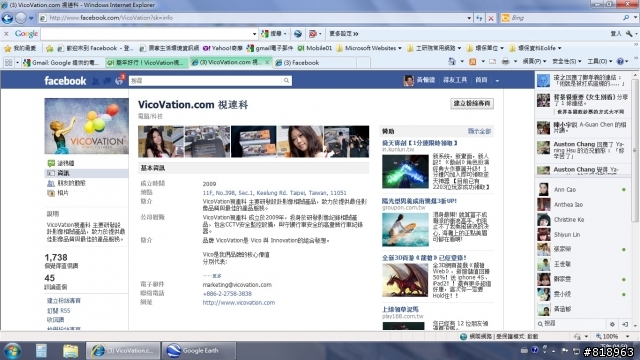Open the Mobile01 favorites bar link
The image size is (640, 360).
315,48
